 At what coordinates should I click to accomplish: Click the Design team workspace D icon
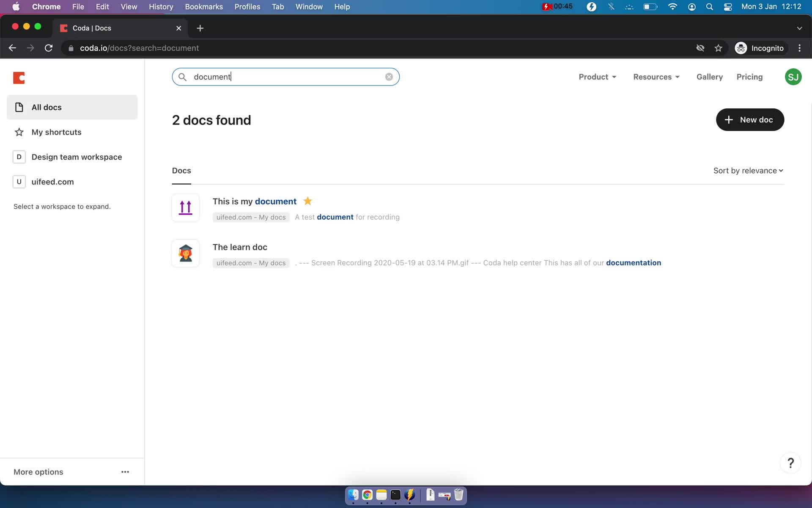(19, 156)
